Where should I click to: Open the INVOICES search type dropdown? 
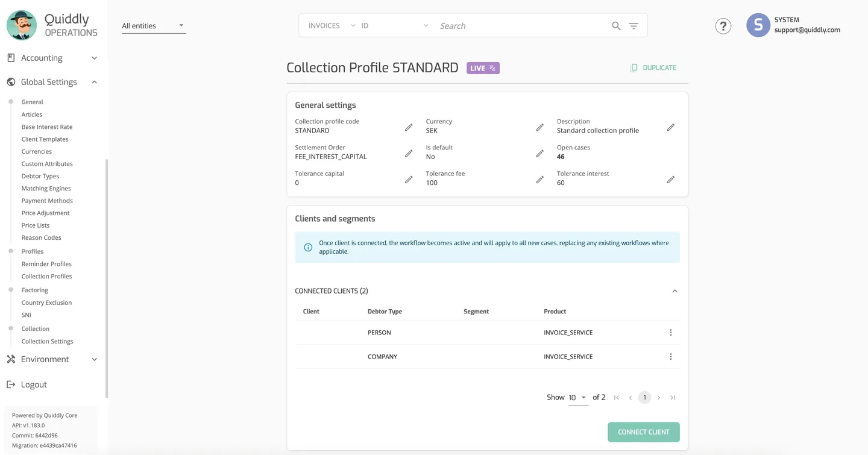(x=332, y=26)
